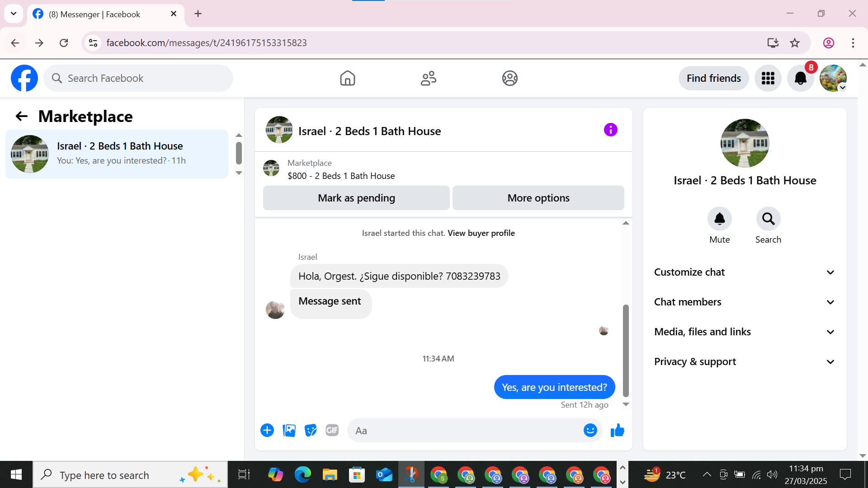Open a new browser tab
Screen dimensions: 868x488
tap(198, 14)
